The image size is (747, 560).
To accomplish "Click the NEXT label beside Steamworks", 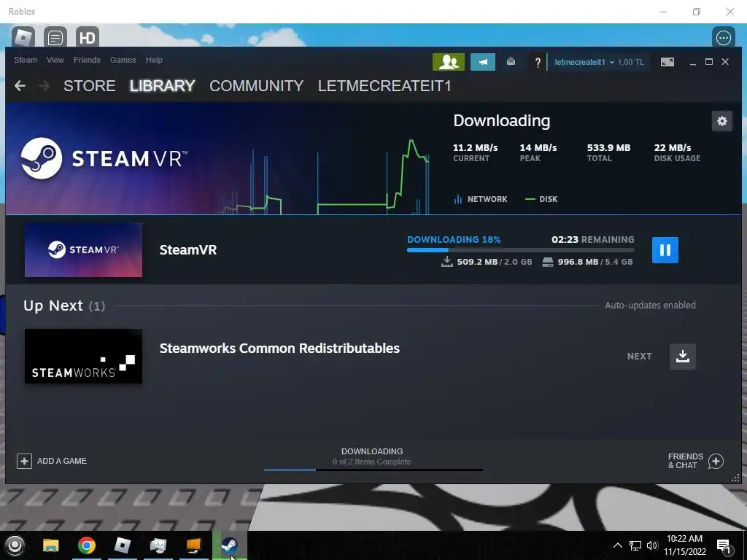I will point(639,356).
